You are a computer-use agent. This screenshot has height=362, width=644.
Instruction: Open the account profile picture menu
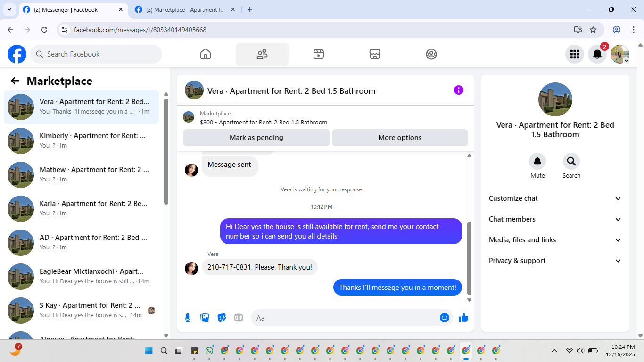click(620, 54)
